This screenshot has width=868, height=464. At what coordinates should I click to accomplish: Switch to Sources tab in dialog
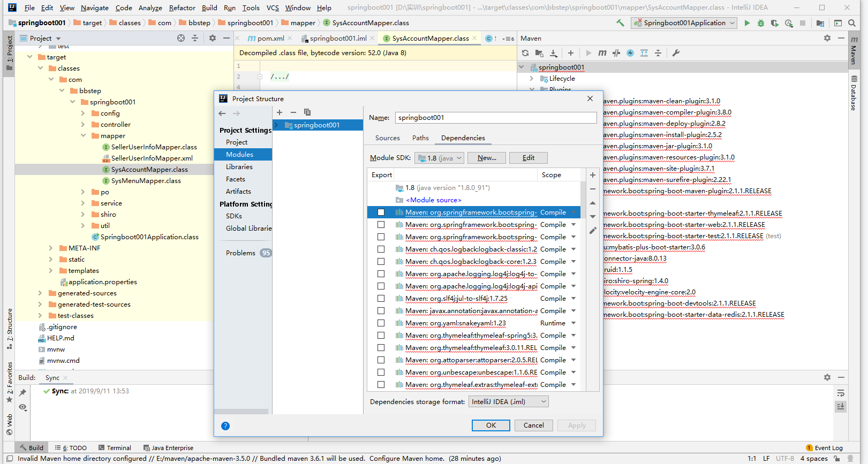[x=388, y=138]
